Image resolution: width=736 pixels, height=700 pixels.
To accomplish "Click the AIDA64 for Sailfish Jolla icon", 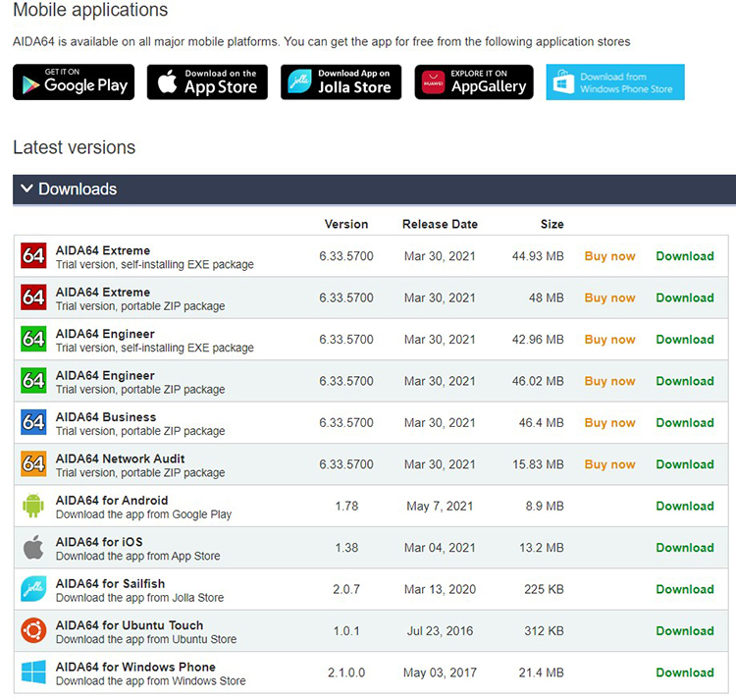I will pos(33,589).
